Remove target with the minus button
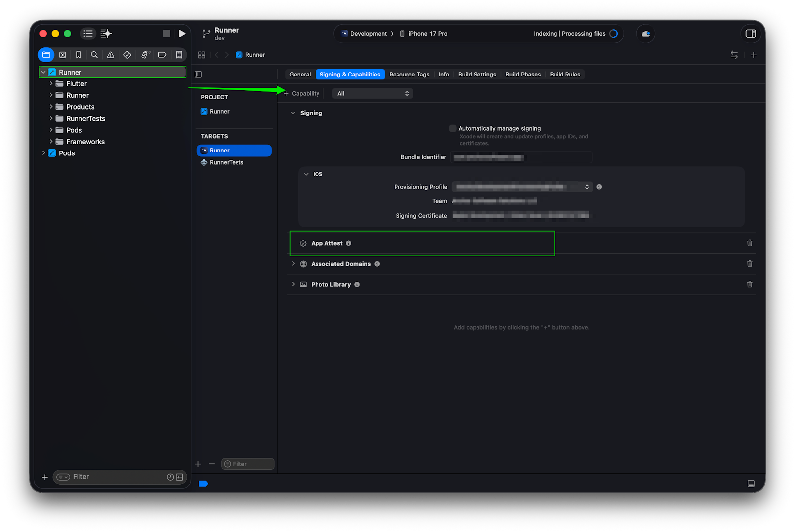795x532 pixels. (212, 464)
